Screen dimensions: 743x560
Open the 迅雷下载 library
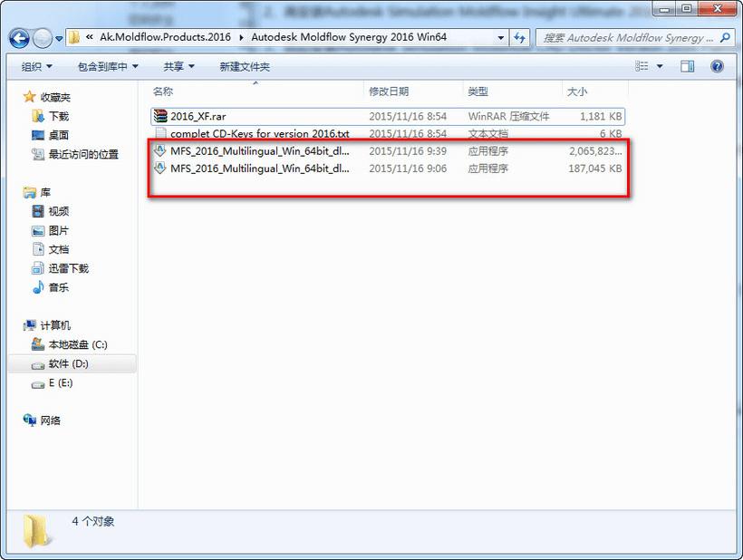(x=68, y=268)
